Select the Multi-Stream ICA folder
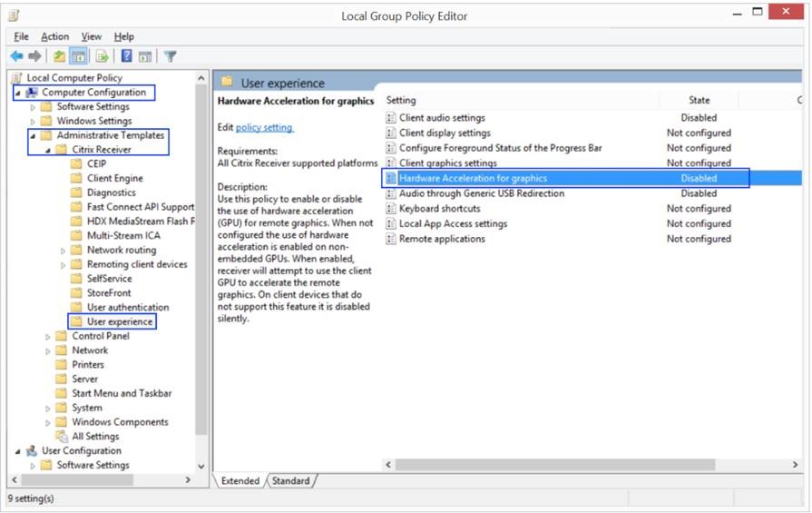This screenshot has height=513, width=812. [123, 236]
